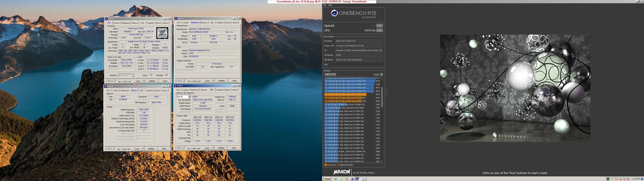644x181 pixels.
Task: Click Validate in the CPU window
Action: pos(152,81)
